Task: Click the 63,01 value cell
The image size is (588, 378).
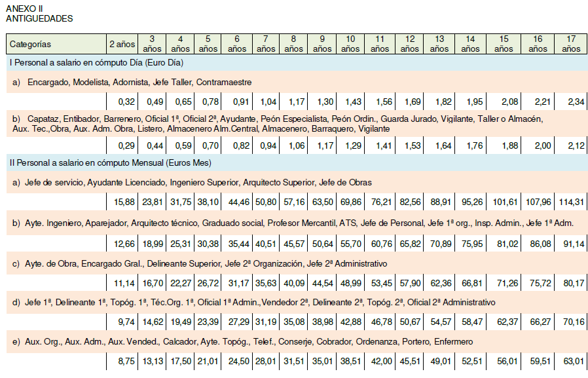Action: click(571, 361)
